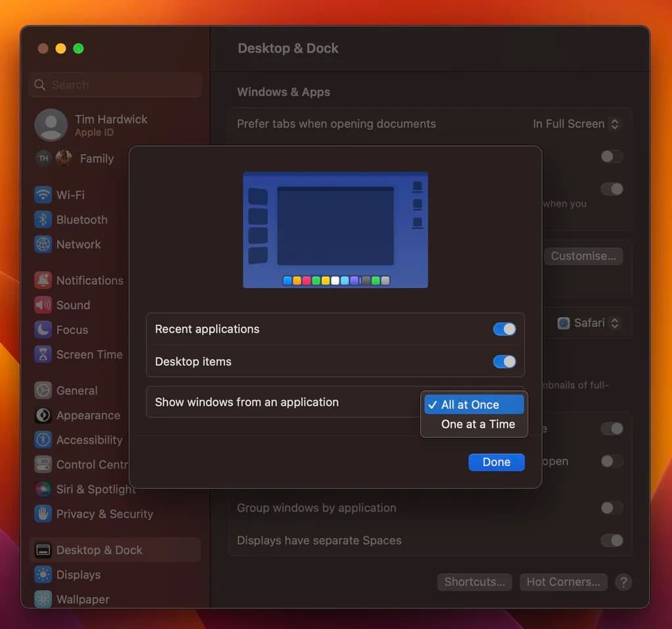Open Notifications bell icon
The width and height of the screenshot is (672, 629).
point(43,280)
